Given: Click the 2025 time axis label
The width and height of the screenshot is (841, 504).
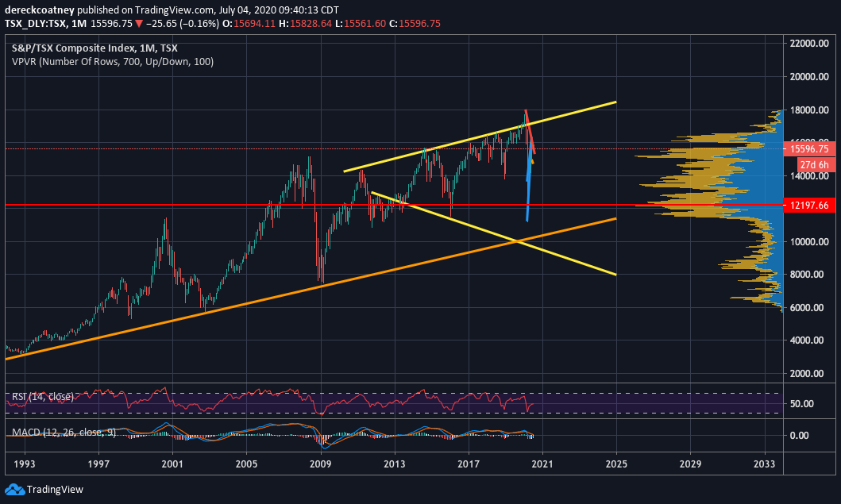Looking at the screenshot, I should click(616, 464).
